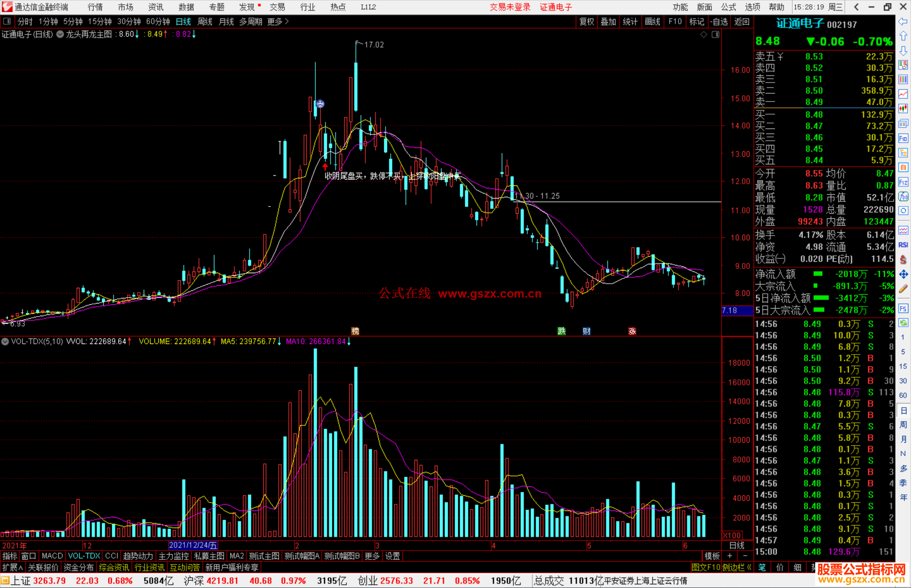Open the tree structure icon in the sidebar
Viewport: 911px width, 588px height.
point(903,153)
